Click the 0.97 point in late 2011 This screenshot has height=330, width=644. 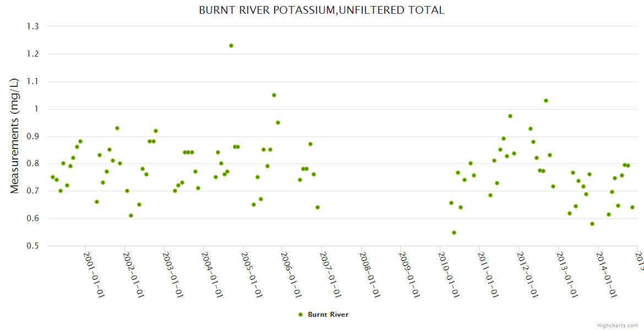tap(510, 116)
